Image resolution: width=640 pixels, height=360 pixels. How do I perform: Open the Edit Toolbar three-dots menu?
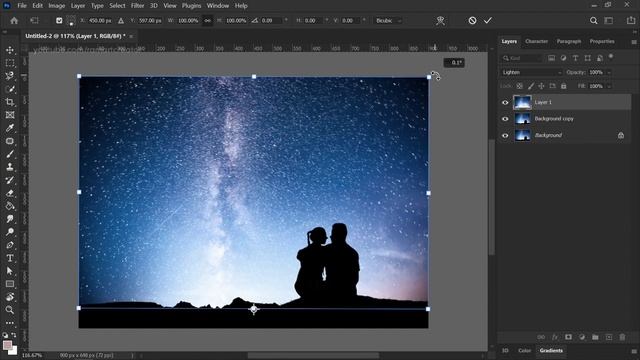click(10, 323)
